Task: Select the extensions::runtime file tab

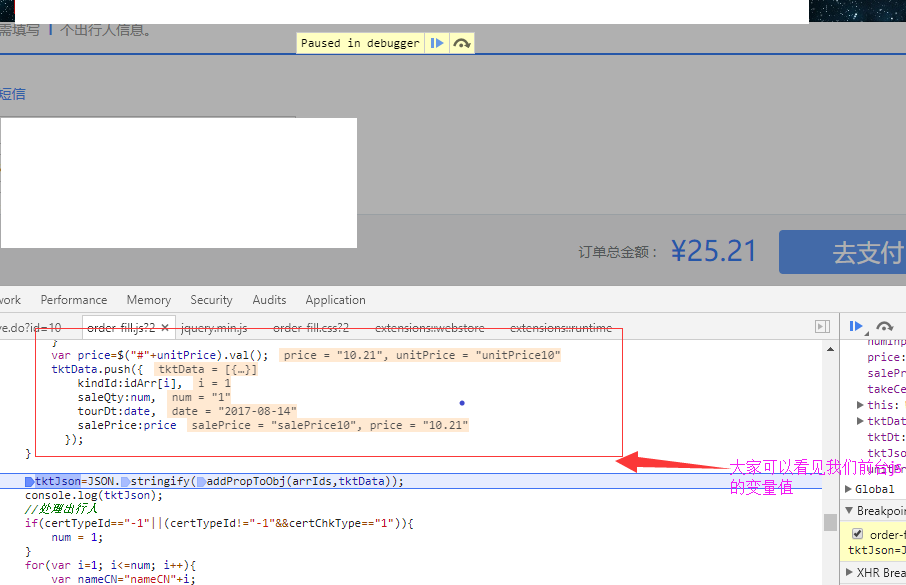Action: pyautogui.click(x=560, y=328)
